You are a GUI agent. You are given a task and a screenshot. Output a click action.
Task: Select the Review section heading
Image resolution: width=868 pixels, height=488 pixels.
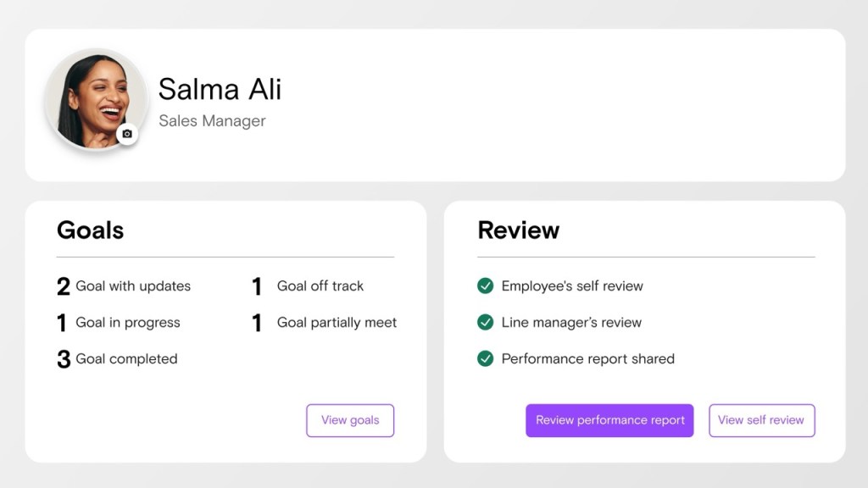tap(519, 230)
